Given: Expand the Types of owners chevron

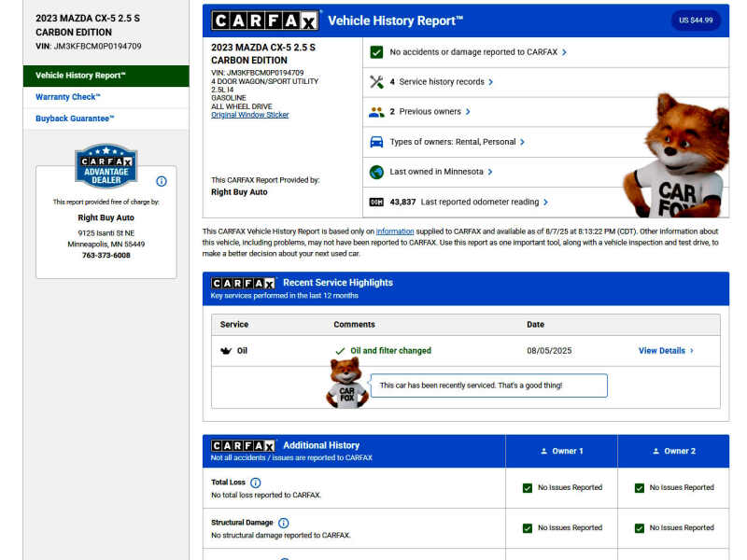Looking at the screenshot, I should (x=523, y=142).
